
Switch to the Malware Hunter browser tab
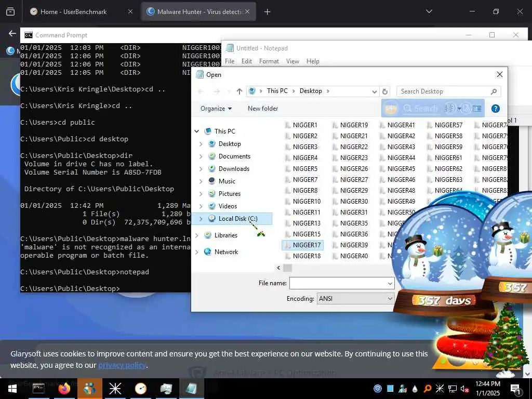199,11
